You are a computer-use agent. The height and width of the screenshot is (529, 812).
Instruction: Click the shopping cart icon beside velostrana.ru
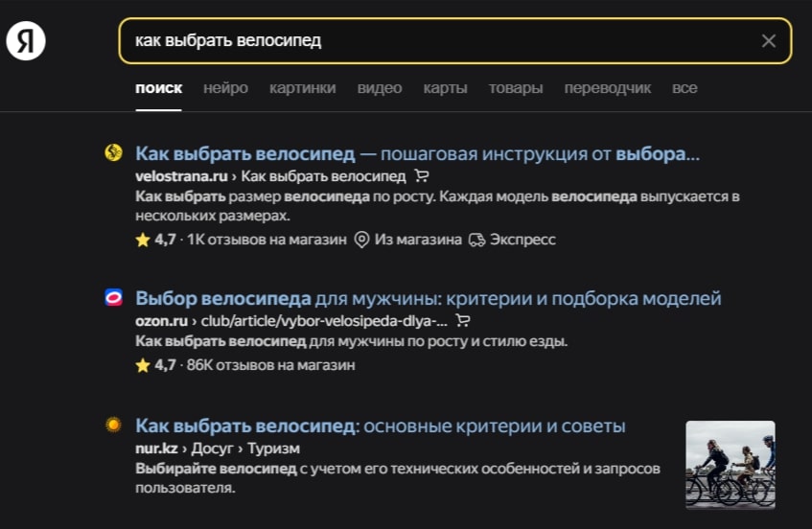(x=422, y=176)
